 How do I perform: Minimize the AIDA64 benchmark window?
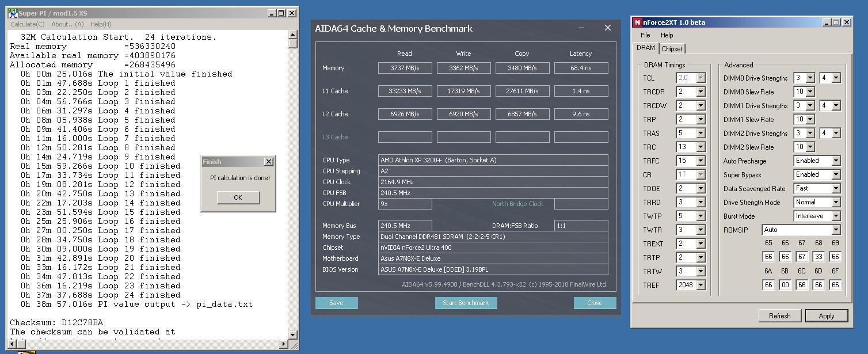coord(582,28)
